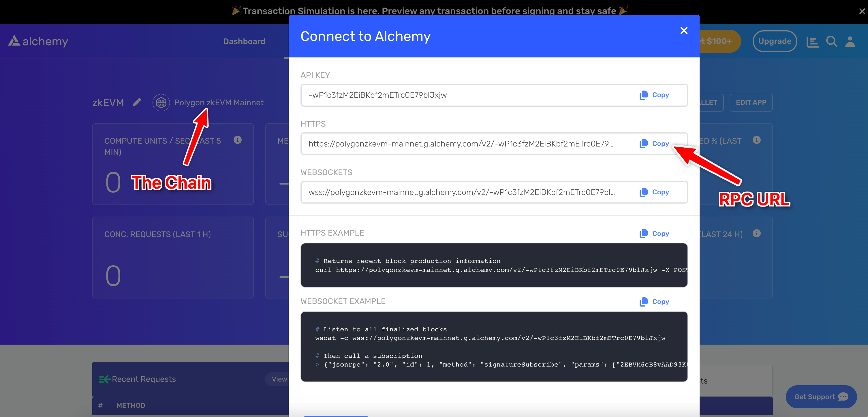The height and width of the screenshot is (417, 868).
Task: Copy the HTTPS EXAMPLE snippet
Action: [654, 233]
